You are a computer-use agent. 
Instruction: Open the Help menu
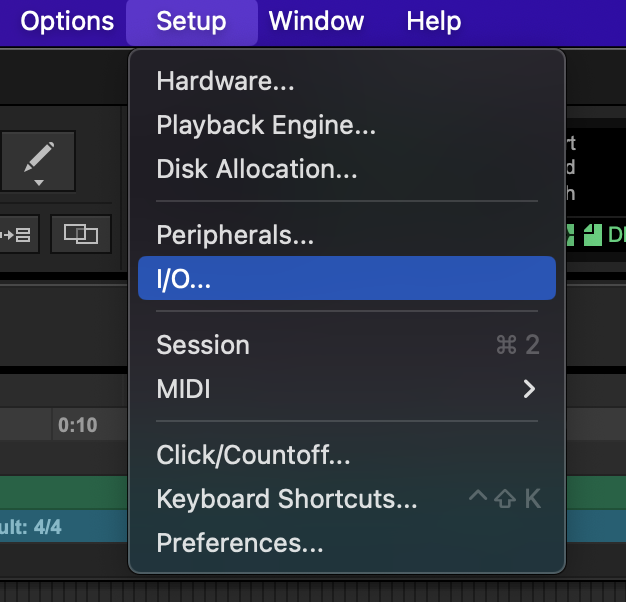[434, 21]
